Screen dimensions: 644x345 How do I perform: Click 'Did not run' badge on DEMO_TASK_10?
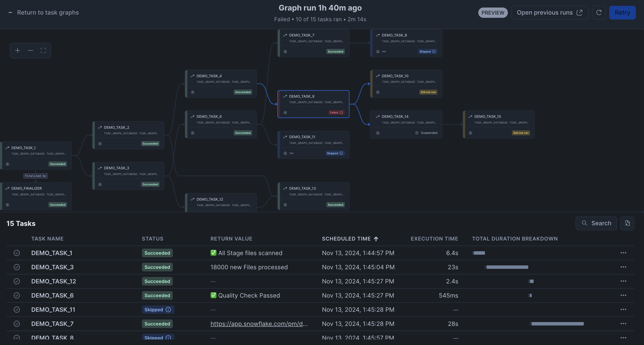[428, 92]
